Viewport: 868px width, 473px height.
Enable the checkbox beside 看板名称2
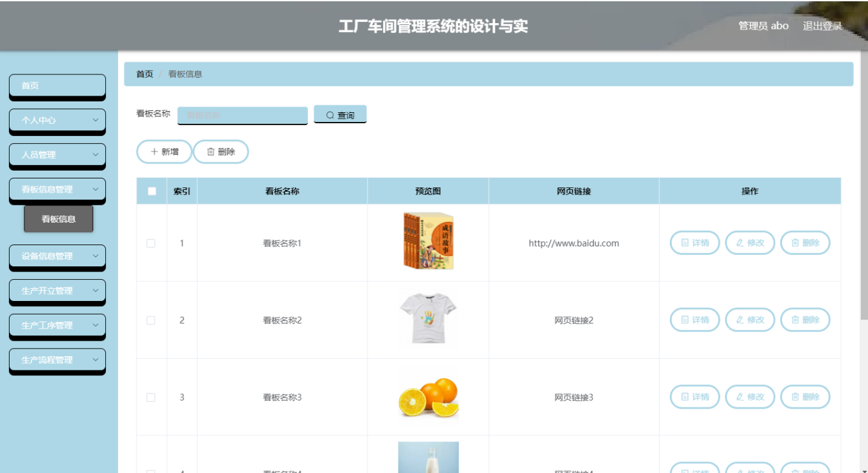pyautogui.click(x=151, y=319)
